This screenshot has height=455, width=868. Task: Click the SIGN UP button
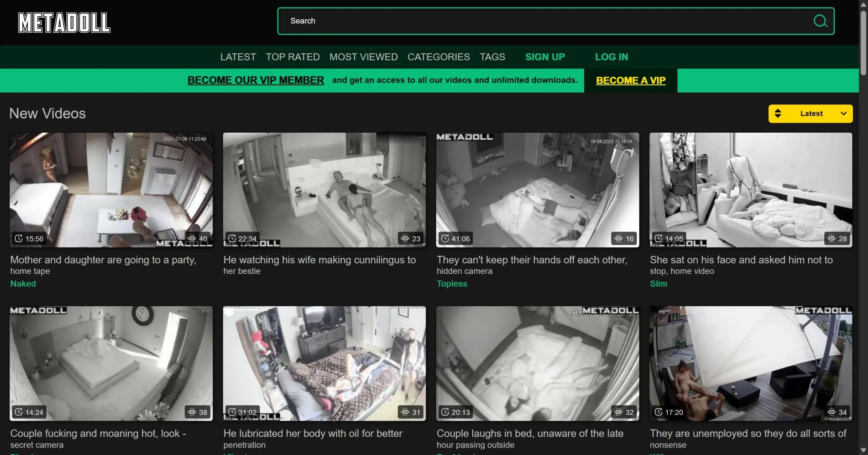tap(545, 57)
